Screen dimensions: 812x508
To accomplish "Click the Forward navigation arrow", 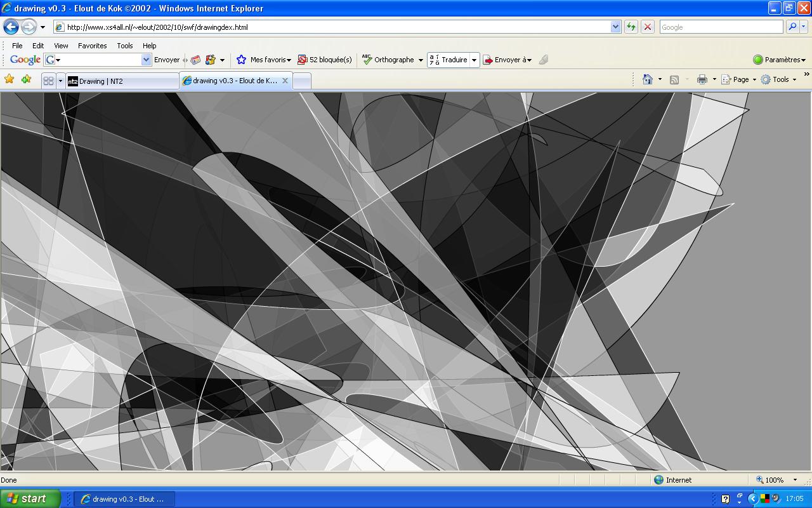I will [29, 27].
